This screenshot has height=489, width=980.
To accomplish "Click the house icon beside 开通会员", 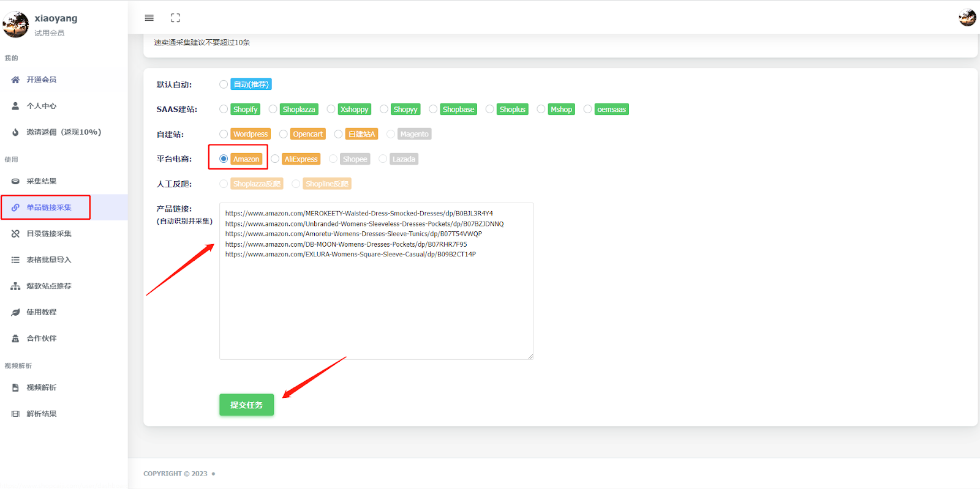I will [15, 80].
